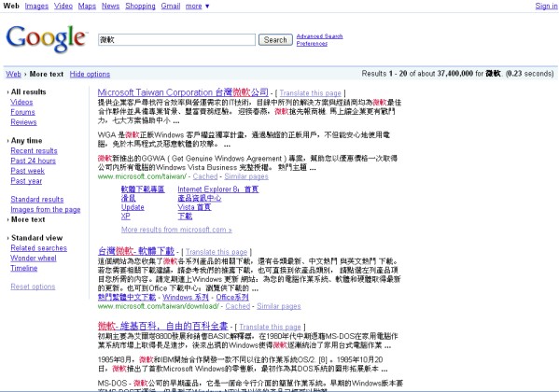Click the 'All results' heading in sidebar
The image size is (559, 392).
(x=29, y=91)
